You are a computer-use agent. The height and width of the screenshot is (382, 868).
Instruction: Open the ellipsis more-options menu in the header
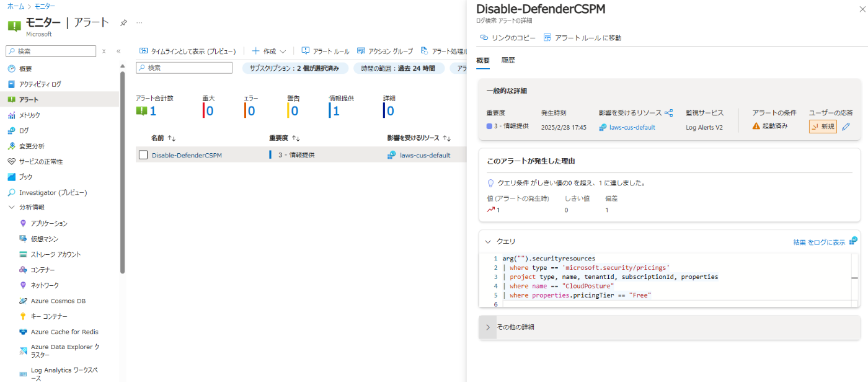click(x=139, y=23)
